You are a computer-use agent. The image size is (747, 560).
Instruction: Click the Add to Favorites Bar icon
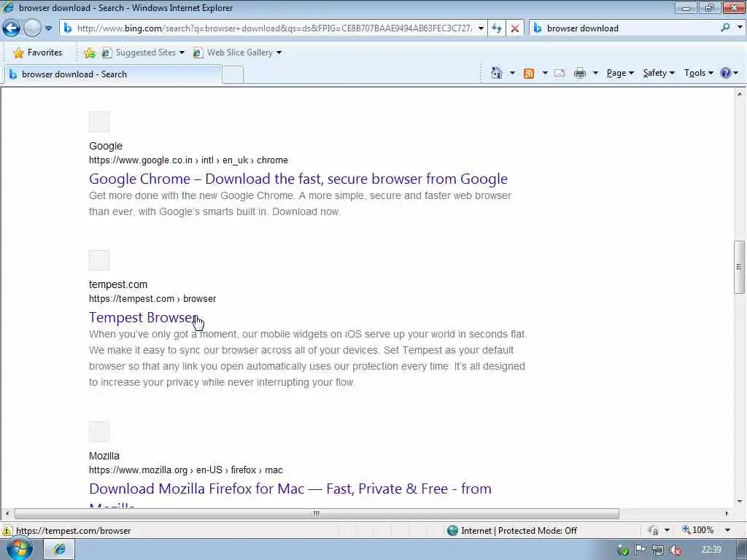point(90,52)
